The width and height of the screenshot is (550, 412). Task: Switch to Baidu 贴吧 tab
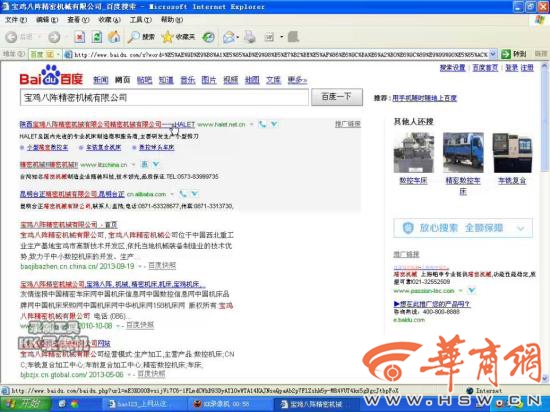coord(144,80)
